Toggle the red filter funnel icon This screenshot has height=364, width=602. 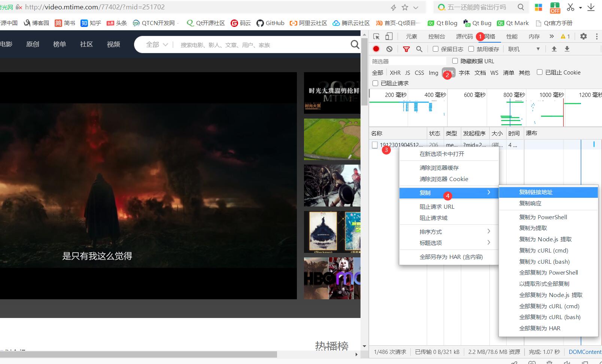pos(406,49)
